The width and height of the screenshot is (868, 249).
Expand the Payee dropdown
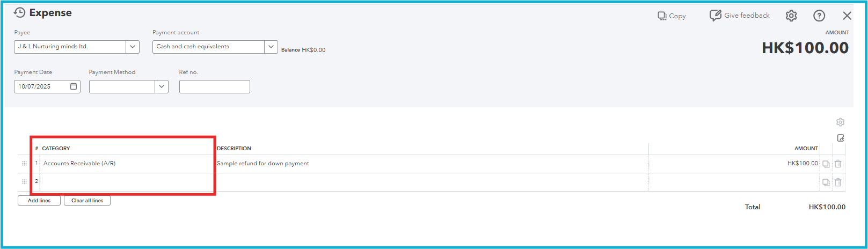coord(133,47)
